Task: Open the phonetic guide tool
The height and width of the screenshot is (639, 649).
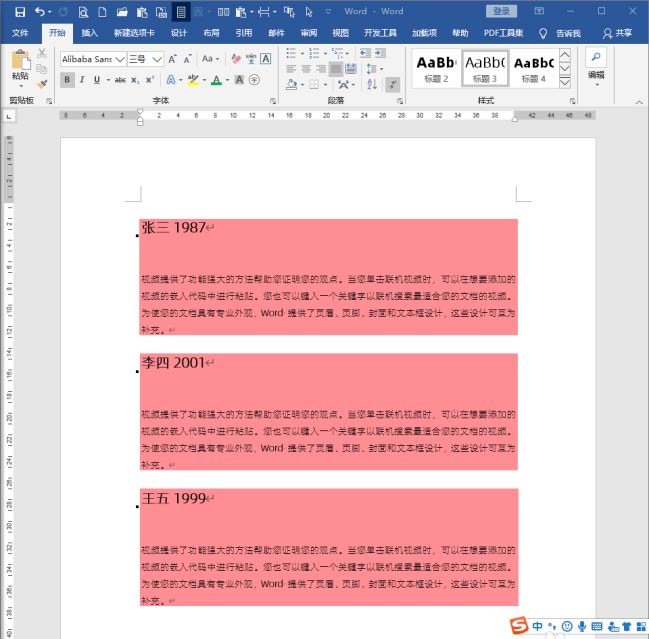Action: (x=251, y=59)
